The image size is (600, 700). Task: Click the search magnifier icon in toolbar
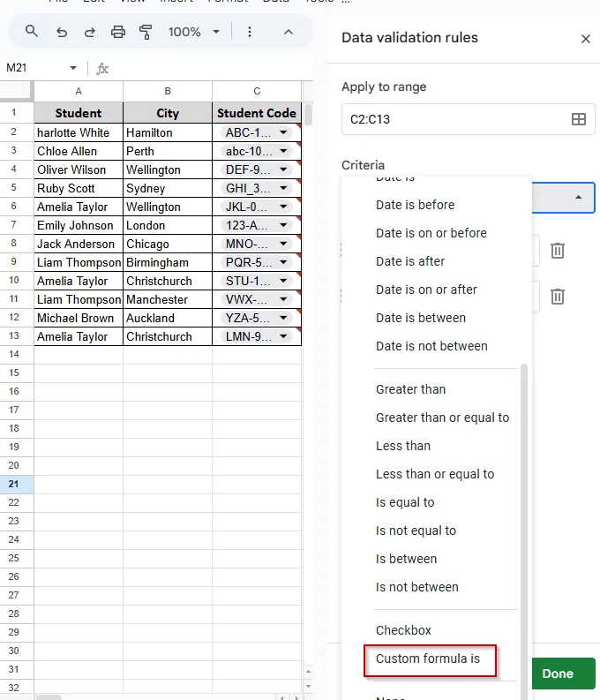31,31
